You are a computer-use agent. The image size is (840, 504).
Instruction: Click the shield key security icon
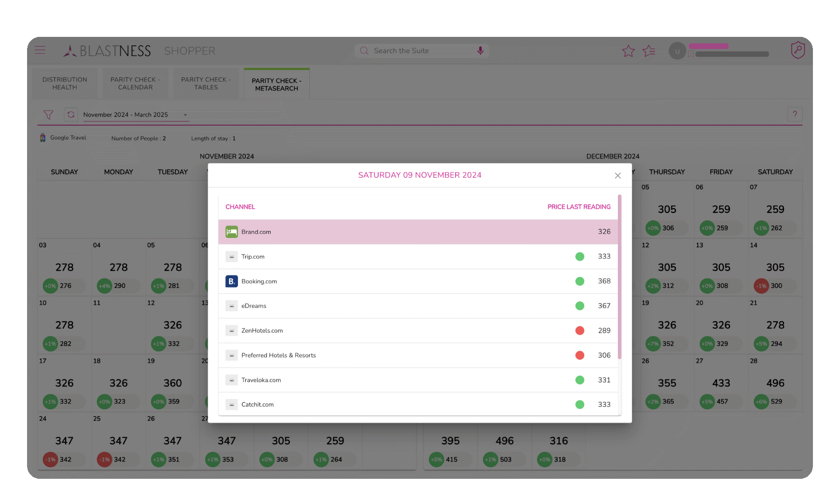[798, 50]
